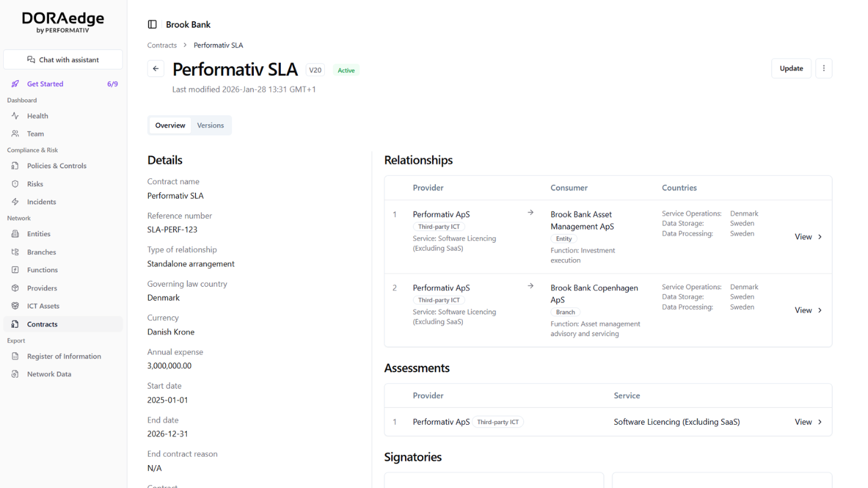Open Get Started progress tracker
868x488 pixels.
(45, 84)
